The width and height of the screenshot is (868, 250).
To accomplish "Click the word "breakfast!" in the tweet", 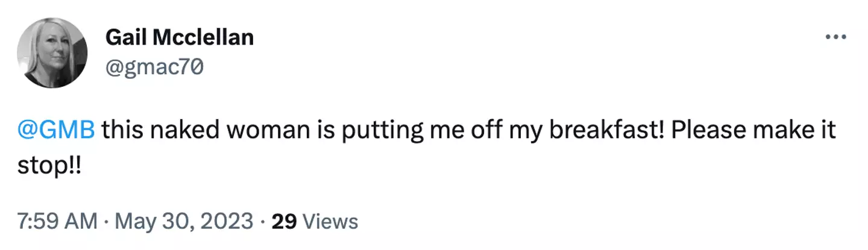I will 604,131.
